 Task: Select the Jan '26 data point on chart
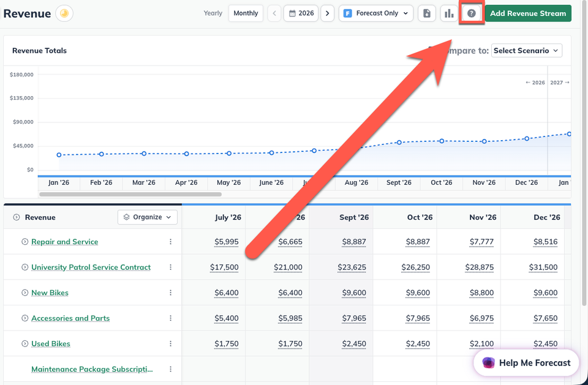tap(59, 155)
